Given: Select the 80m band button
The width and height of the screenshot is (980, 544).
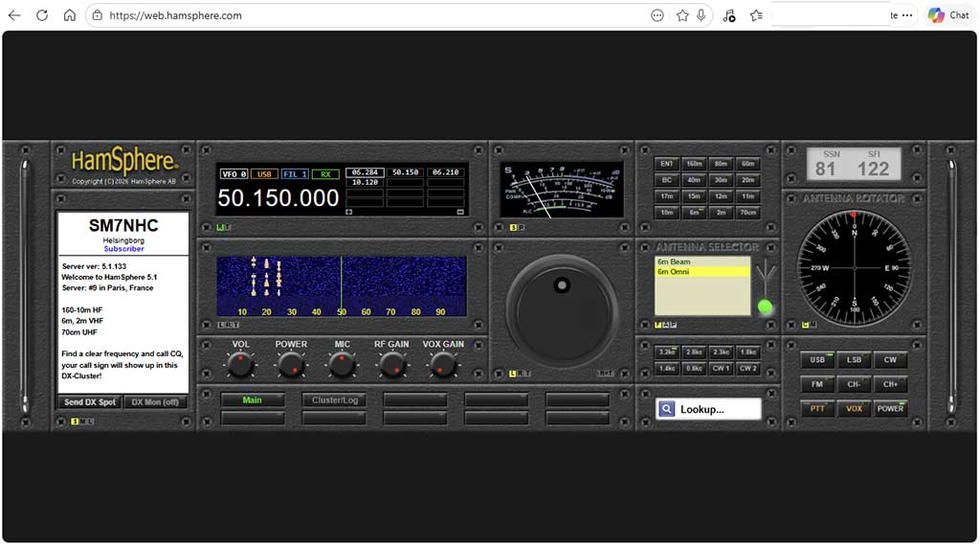Looking at the screenshot, I should (721, 164).
